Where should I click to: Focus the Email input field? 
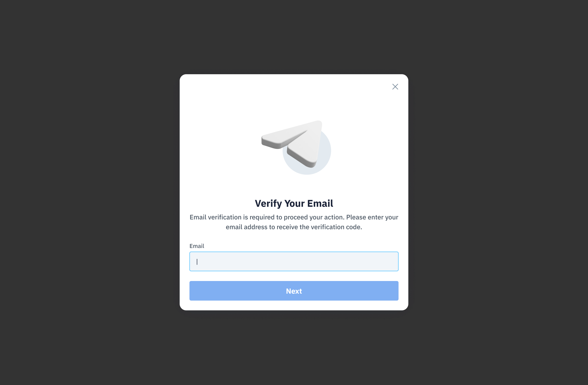pyautogui.click(x=294, y=261)
